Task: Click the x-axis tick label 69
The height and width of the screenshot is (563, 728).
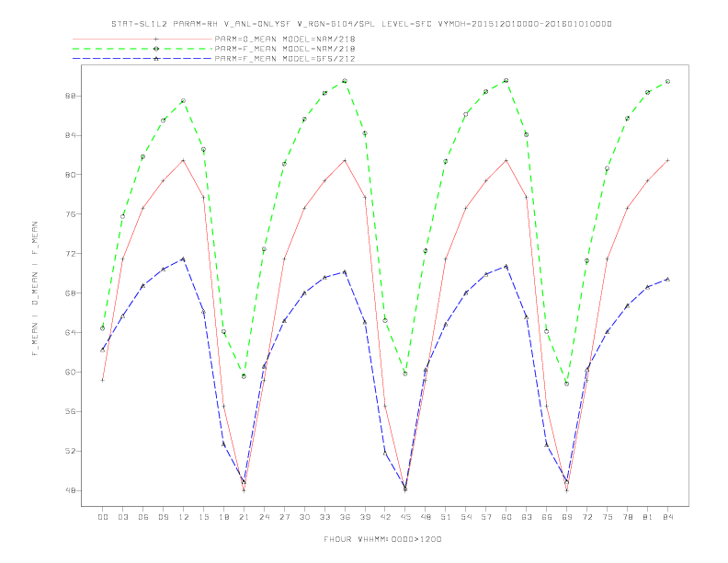Action: point(567,517)
